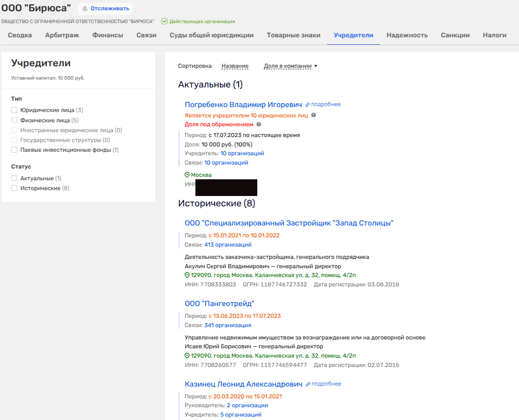Enable the 'Физические лица' checkbox
The image size is (519, 420).
[14, 120]
